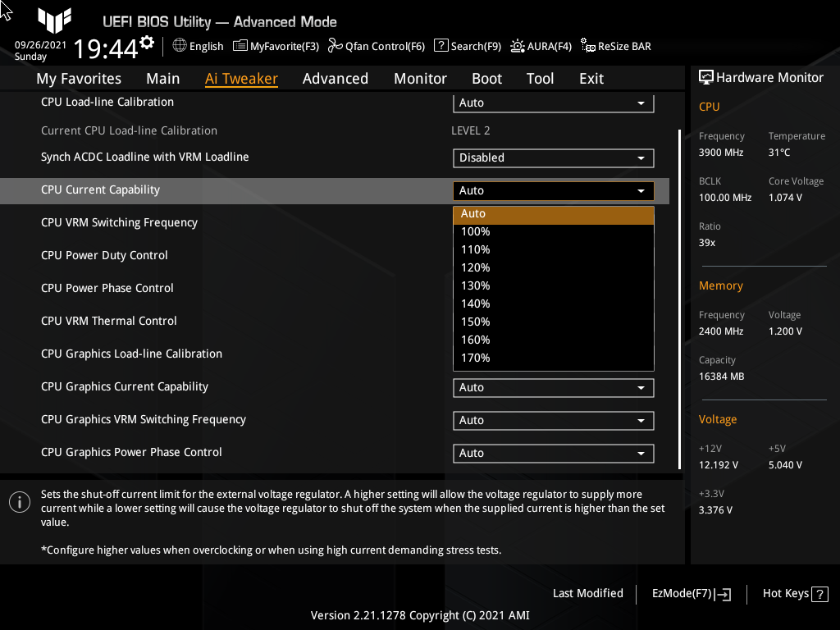Open MyFavorite settings

click(276, 46)
